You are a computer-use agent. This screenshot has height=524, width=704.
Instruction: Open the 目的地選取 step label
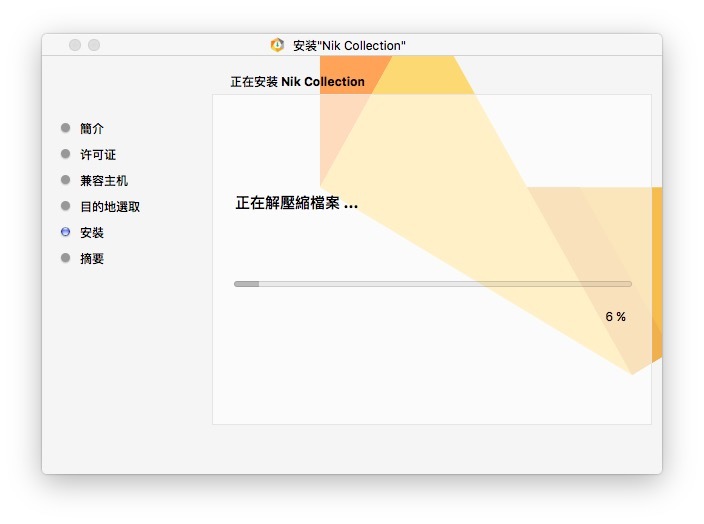tap(110, 207)
